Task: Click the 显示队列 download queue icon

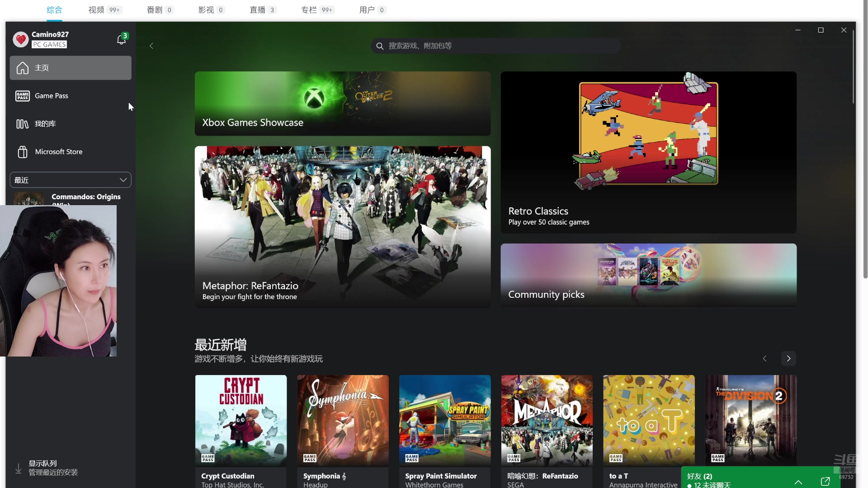Action: click(x=19, y=468)
